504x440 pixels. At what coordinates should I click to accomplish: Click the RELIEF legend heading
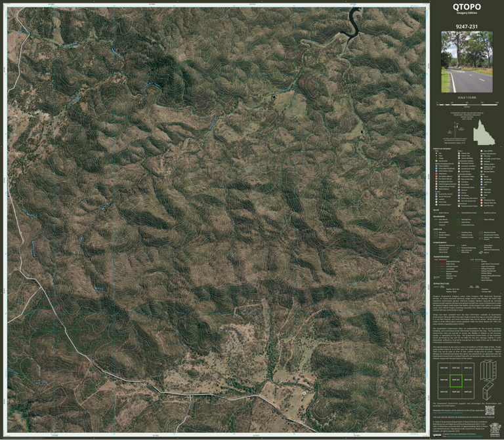(x=436, y=210)
